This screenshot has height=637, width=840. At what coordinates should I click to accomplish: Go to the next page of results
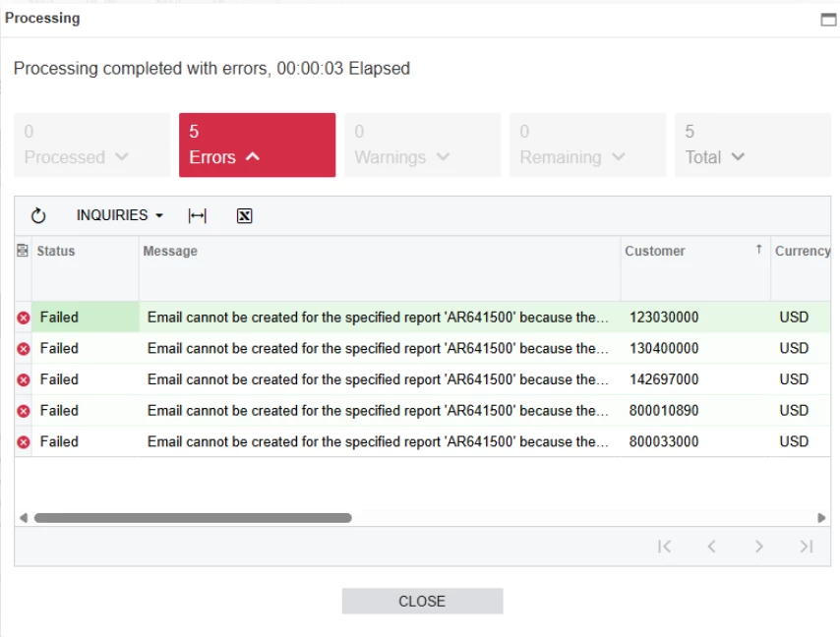click(758, 547)
